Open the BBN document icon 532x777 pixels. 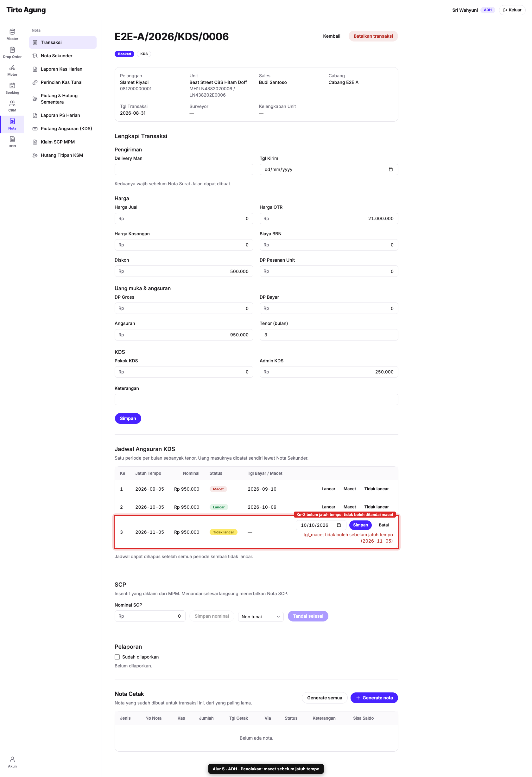[x=12, y=139]
